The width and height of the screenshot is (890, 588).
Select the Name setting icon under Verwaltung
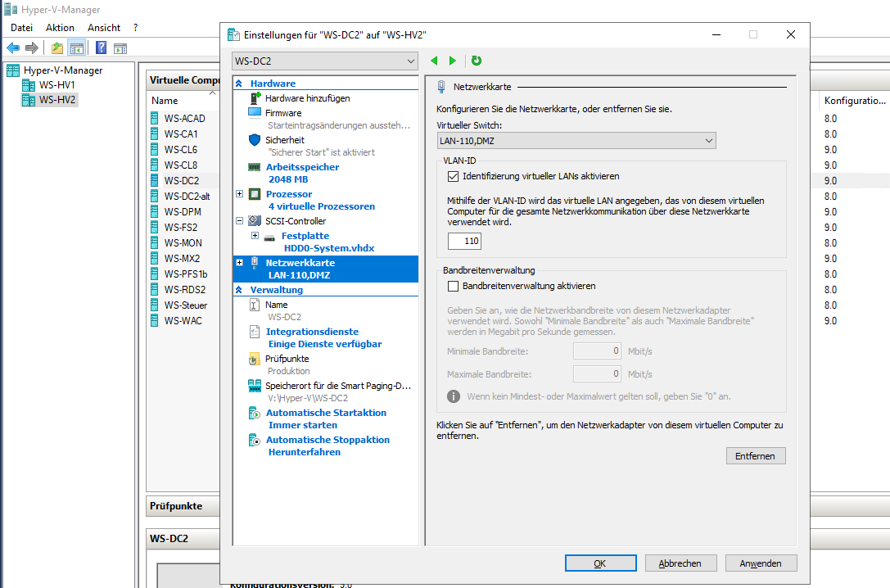(x=255, y=305)
